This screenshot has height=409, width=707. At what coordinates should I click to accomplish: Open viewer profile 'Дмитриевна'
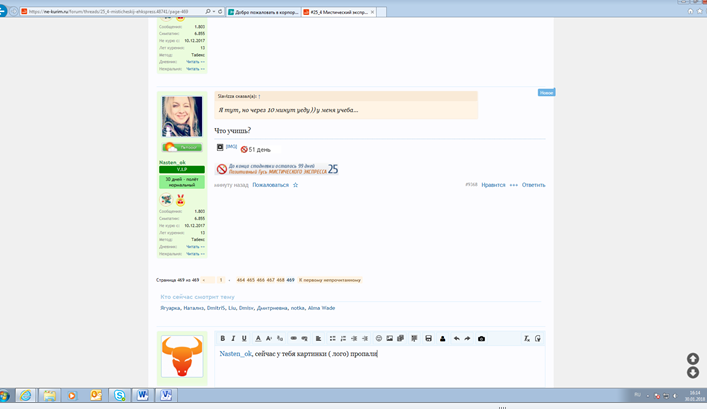pos(272,308)
